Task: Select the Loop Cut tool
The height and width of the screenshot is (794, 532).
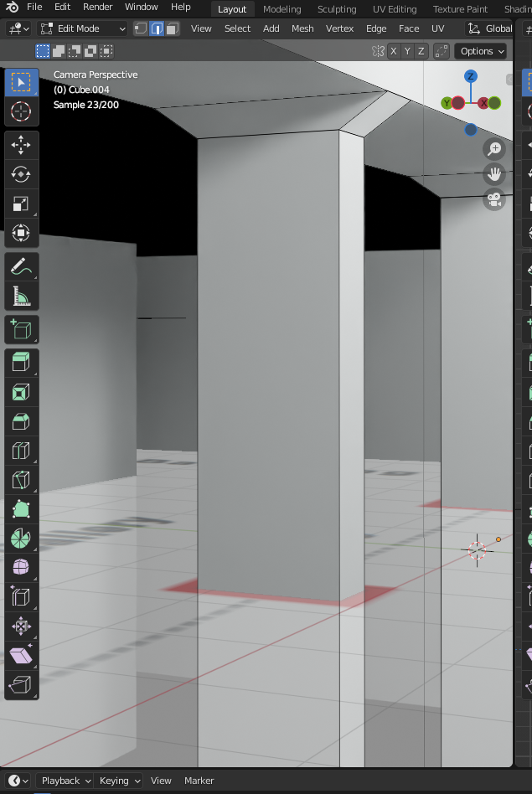Action: tap(21, 451)
